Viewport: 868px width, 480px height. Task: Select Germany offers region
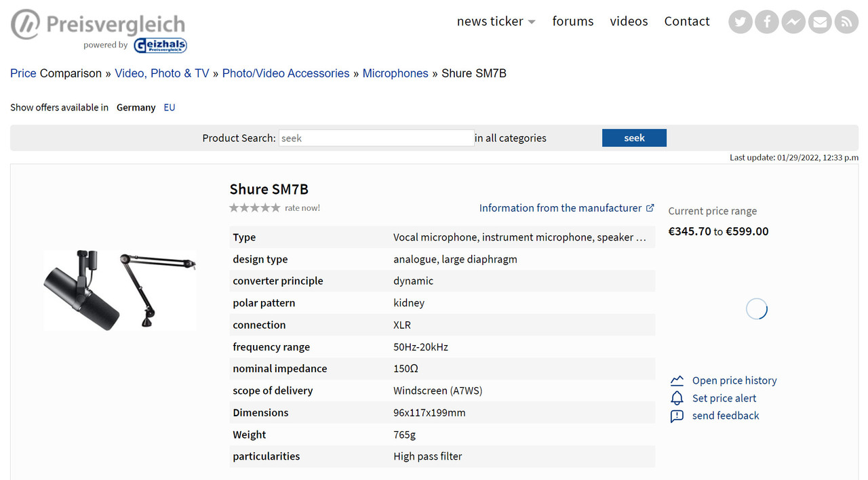pos(136,107)
